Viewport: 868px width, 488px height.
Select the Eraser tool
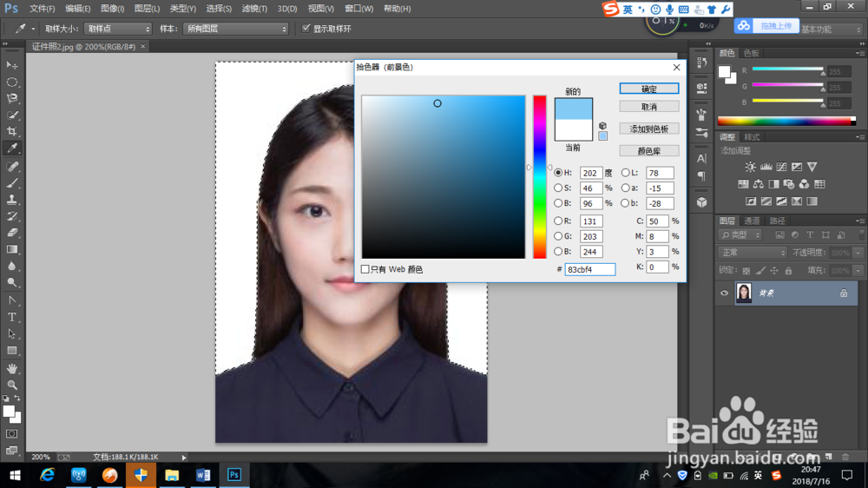click(11, 233)
